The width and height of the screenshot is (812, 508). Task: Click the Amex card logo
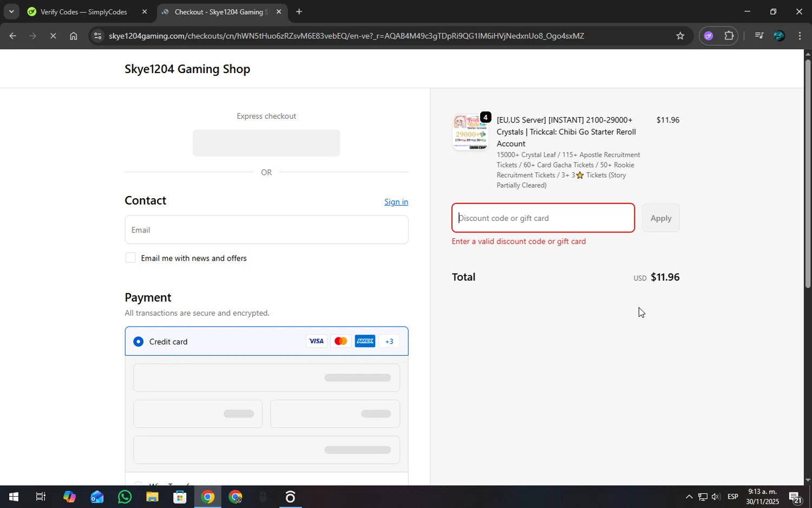[365, 341]
